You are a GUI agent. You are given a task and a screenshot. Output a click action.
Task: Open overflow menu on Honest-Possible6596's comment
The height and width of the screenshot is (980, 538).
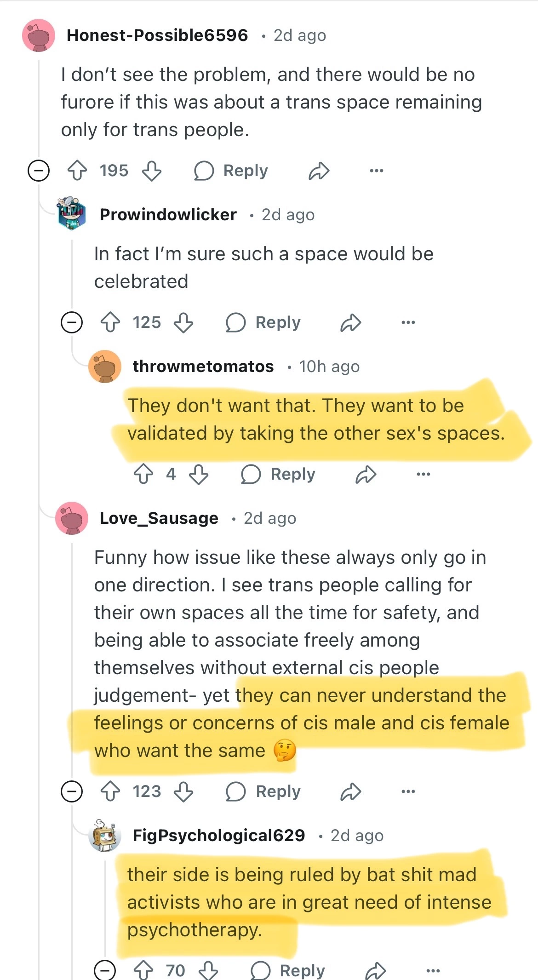point(376,171)
